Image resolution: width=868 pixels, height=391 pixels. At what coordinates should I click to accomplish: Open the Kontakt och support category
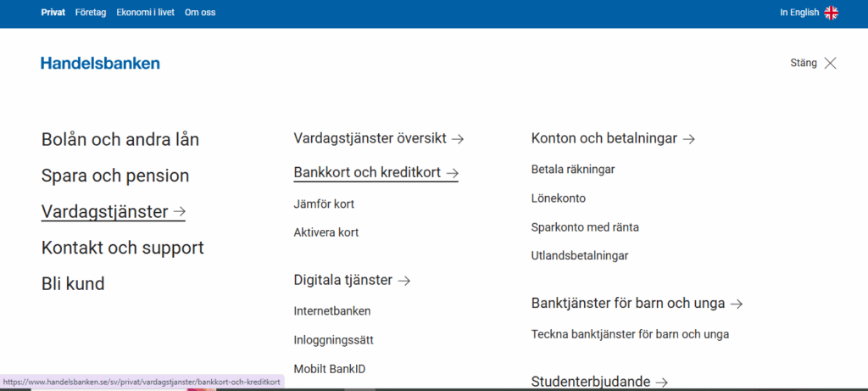pos(123,248)
